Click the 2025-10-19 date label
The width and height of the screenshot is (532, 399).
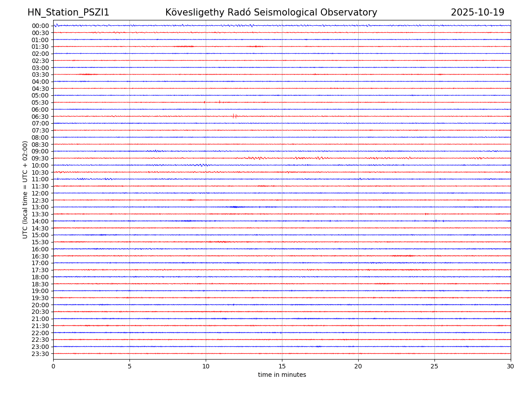pyautogui.click(x=477, y=12)
